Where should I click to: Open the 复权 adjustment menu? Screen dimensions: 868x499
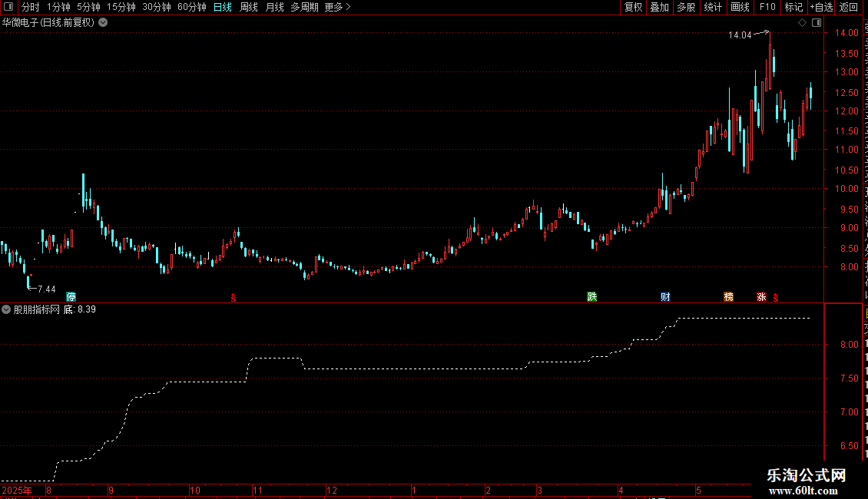(633, 7)
